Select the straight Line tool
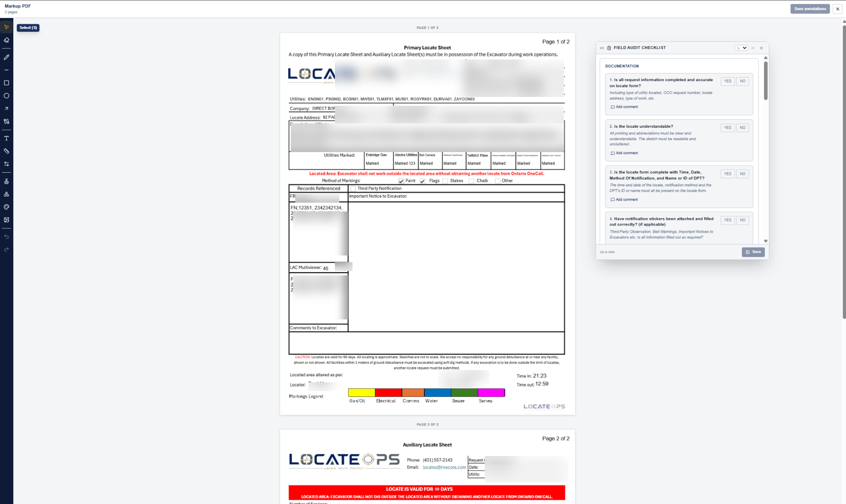Viewport: 846px width, 504px height. 6,70
